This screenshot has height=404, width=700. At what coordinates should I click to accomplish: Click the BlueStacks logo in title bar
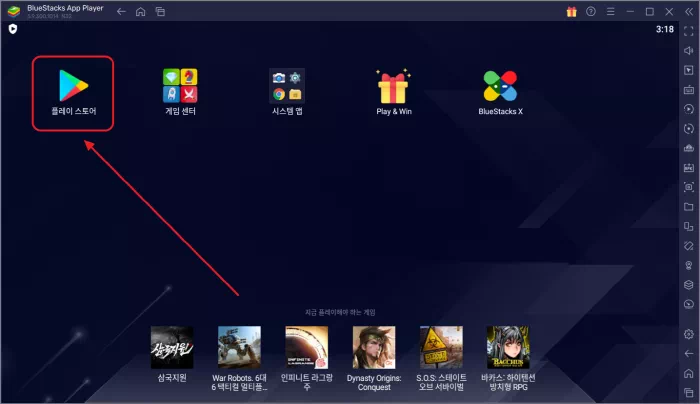14,12
